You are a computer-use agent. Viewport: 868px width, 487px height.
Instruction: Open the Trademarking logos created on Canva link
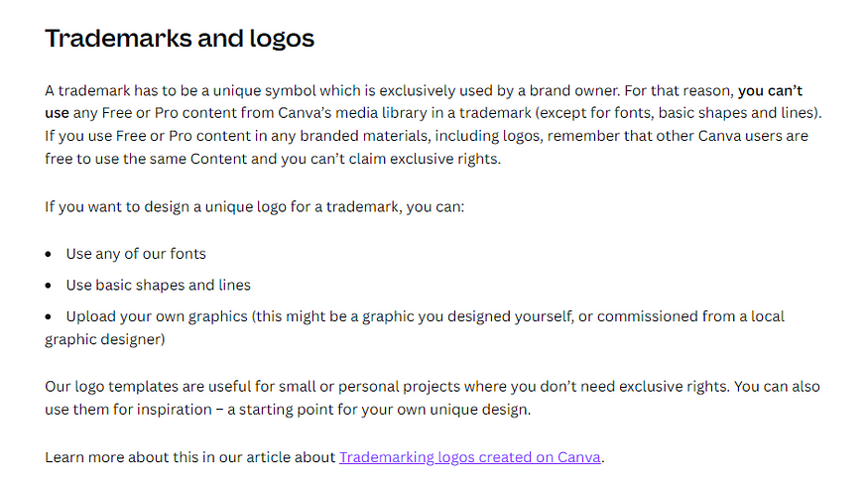click(x=470, y=457)
